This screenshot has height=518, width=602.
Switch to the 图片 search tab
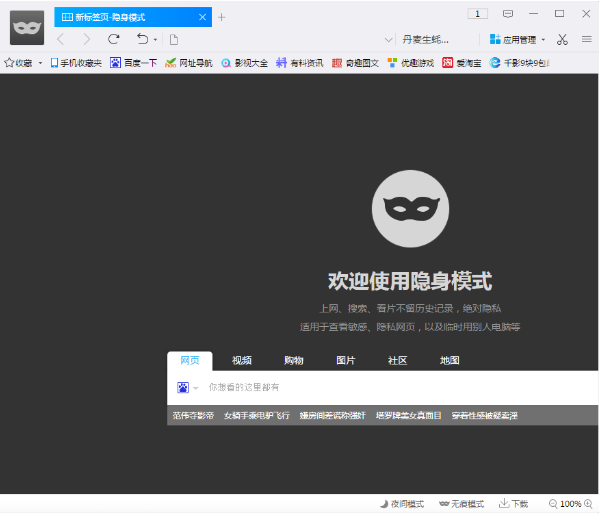click(x=345, y=361)
